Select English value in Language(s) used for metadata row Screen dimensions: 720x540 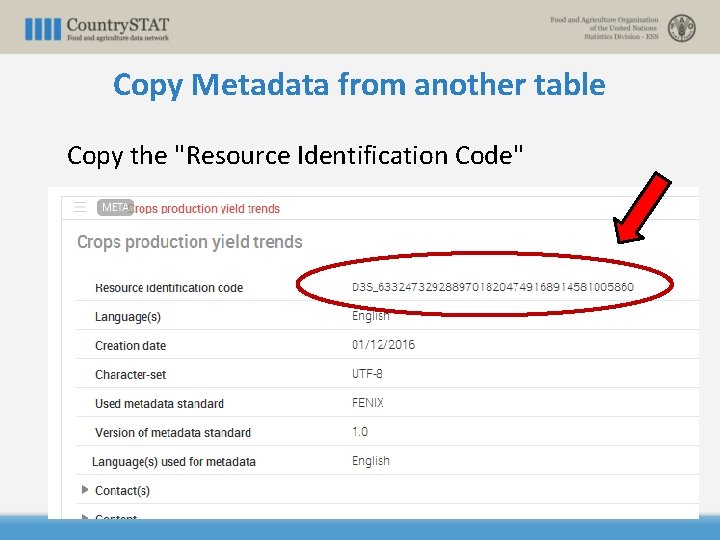click(371, 461)
